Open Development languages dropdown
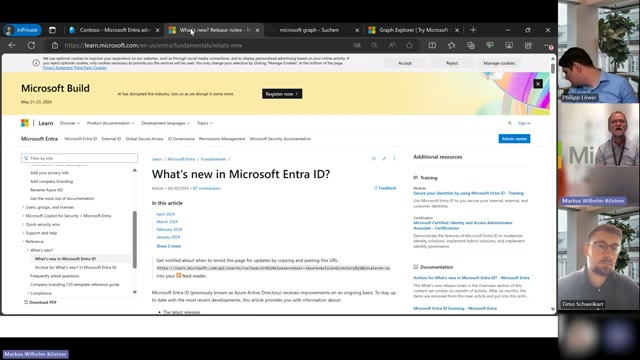Screen dimensions: 640x360 pyautogui.click(x=165, y=123)
